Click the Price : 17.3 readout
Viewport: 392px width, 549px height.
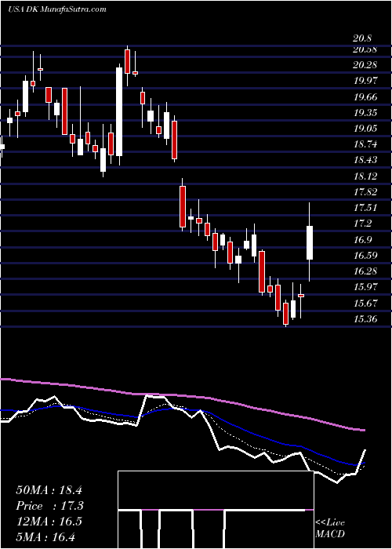[49, 506]
